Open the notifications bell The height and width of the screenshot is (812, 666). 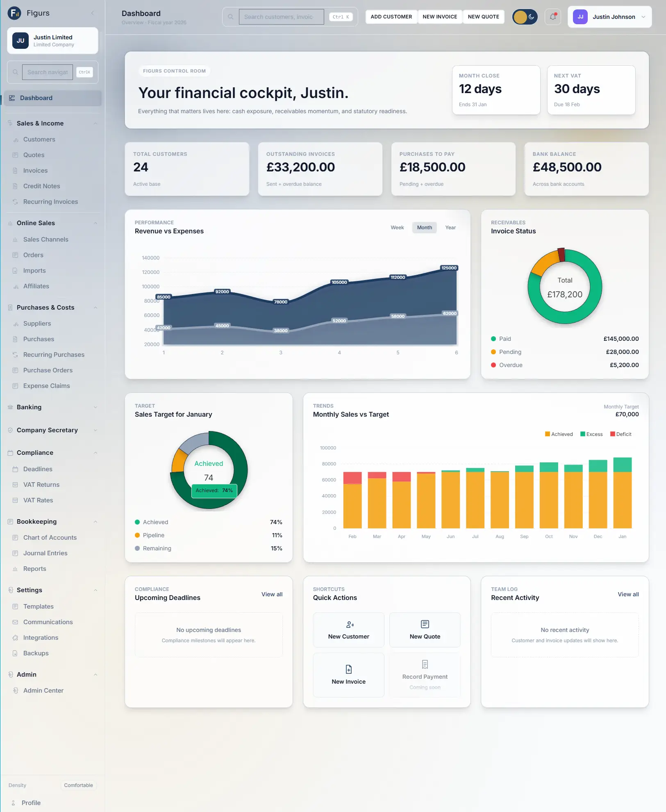(x=552, y=16)
